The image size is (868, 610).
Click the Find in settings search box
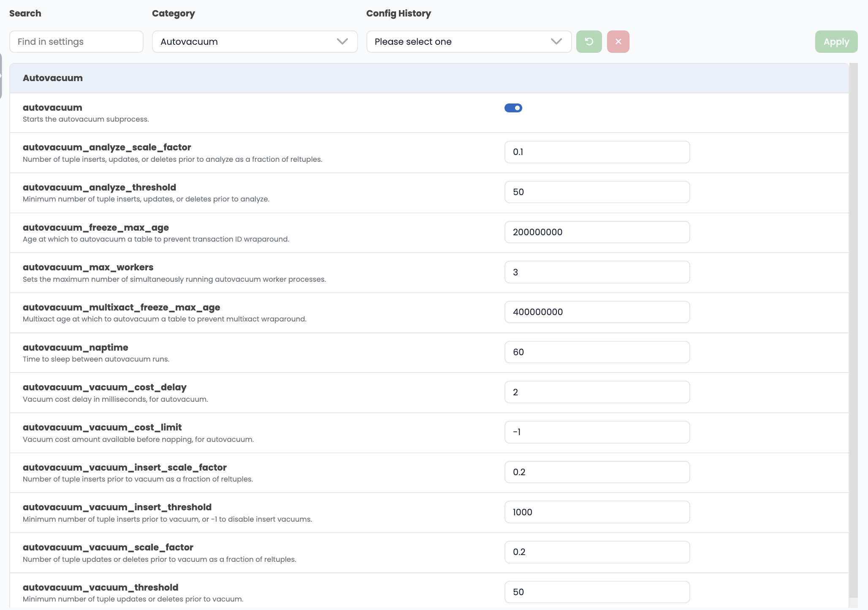pyautogui.click(x=76, y=41)
